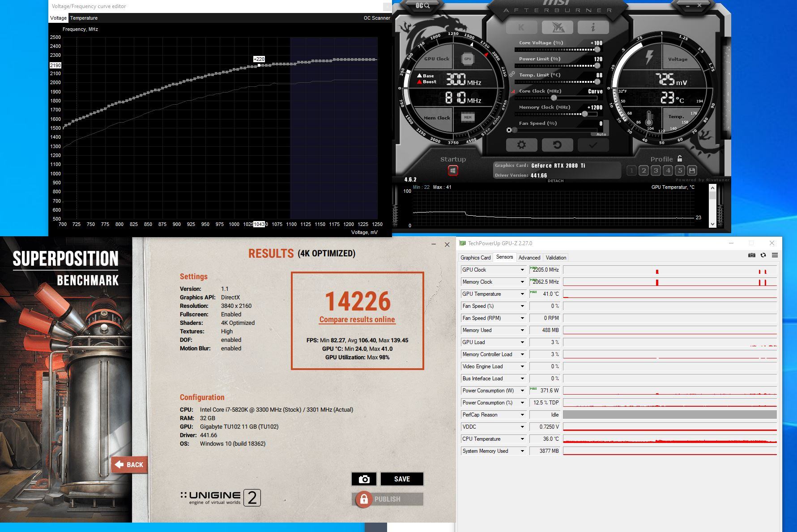Expand the CPU Temperature sensor dropdown
The height and width of the screenshot is (532, 797).
click(522, 439)
